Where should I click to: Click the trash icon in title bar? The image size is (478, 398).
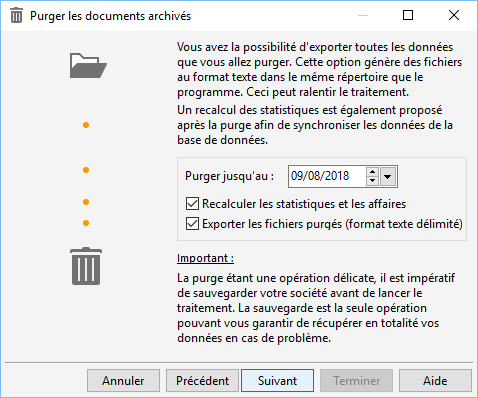click(16, 16)
